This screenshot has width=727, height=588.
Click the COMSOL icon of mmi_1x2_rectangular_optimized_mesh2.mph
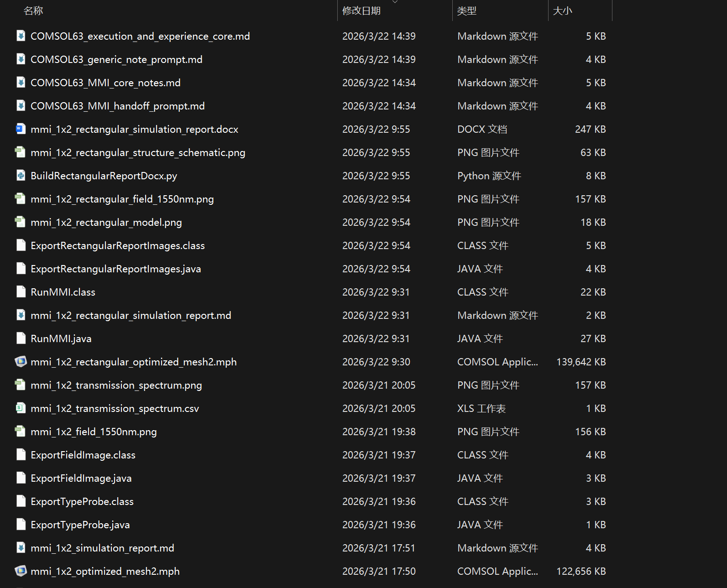click(21, 361)
